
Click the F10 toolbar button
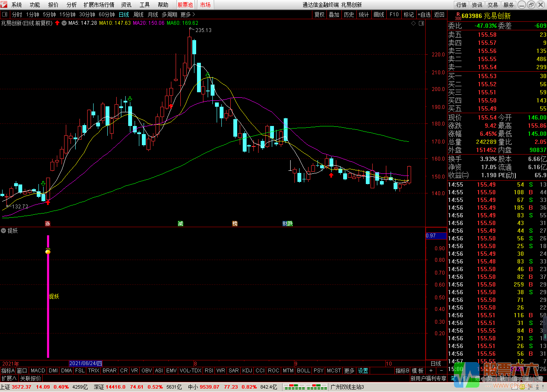coord(394,15)
